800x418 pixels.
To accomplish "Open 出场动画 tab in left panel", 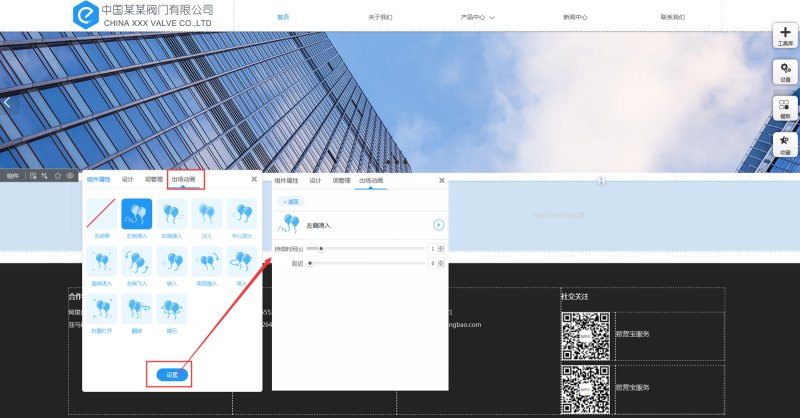I will click(x=183, y=179).
